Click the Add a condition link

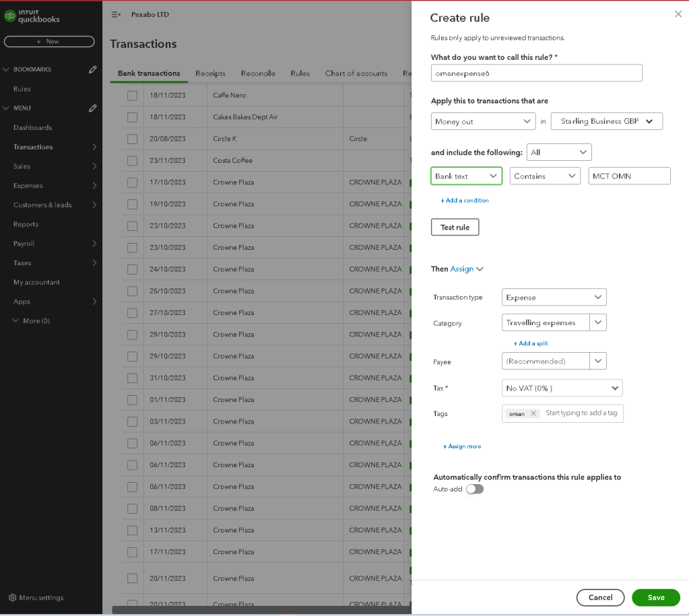[465, 201]
